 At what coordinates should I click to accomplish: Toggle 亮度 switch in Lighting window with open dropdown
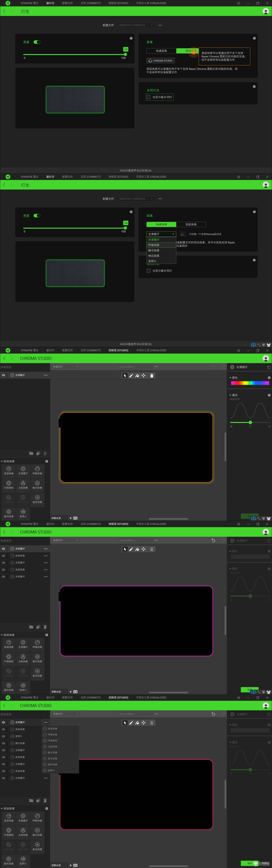coord(37,216)
